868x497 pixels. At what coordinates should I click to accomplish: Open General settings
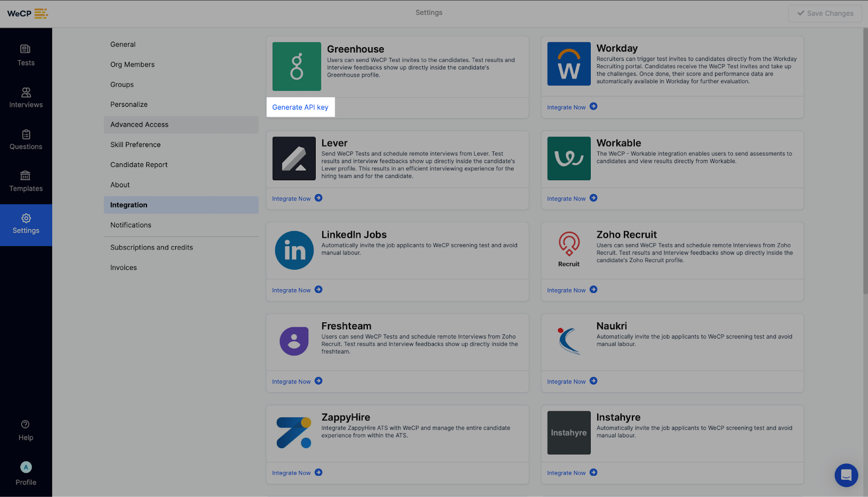tap(181, 44)
